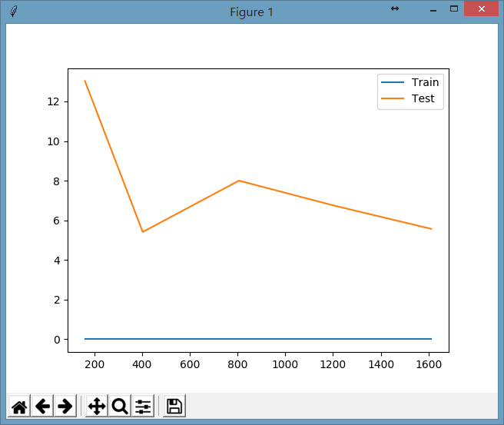Activate the Pan axes tool

(97, 406)
